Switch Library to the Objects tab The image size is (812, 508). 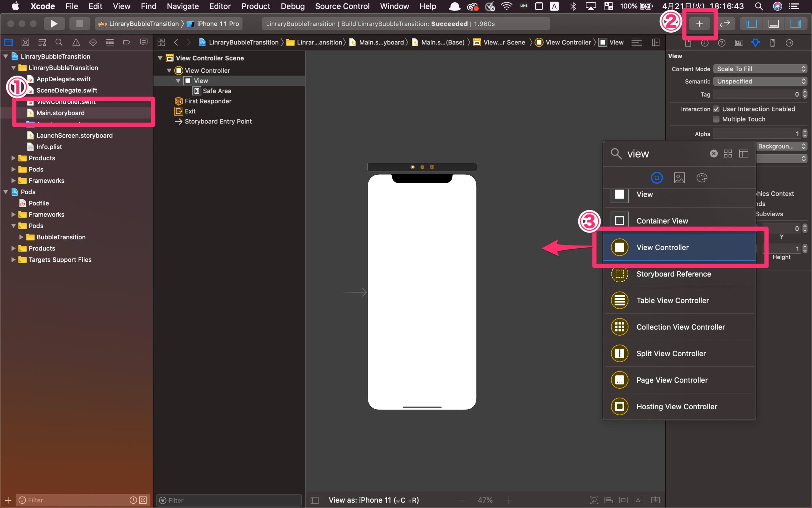(x=657, y=178)
